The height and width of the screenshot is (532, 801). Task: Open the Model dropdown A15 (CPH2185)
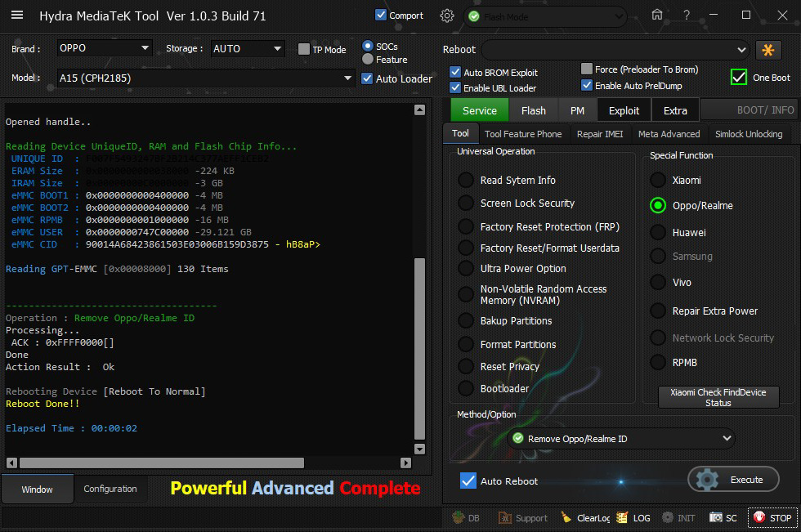(206, 78)
